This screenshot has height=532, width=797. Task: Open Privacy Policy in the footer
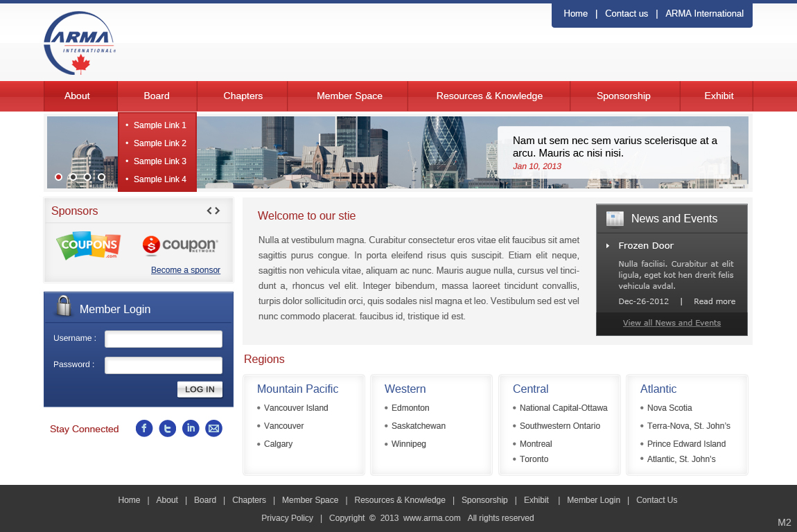coord(287,518)
